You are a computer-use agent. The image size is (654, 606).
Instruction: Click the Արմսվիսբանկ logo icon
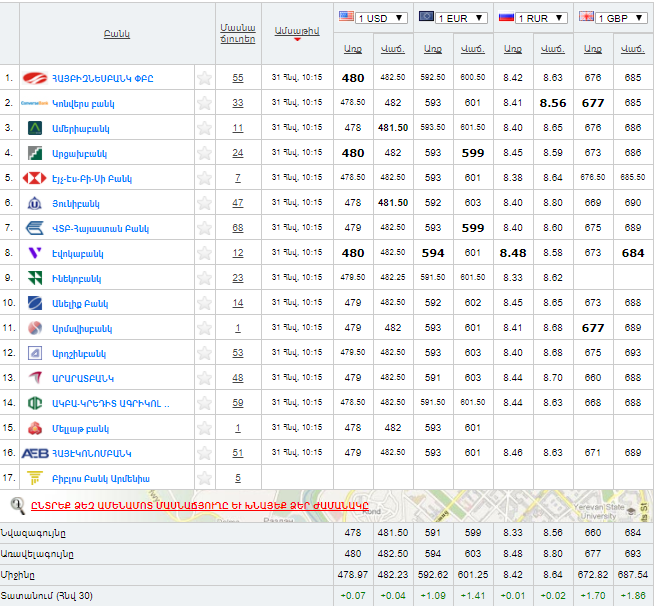(x=35, y=328)
